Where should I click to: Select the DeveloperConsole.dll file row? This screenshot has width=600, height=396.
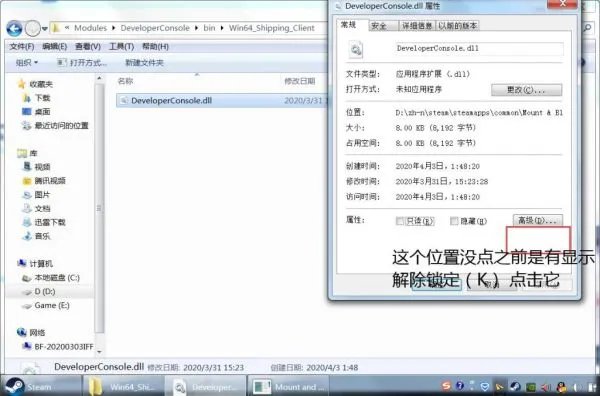222,101
